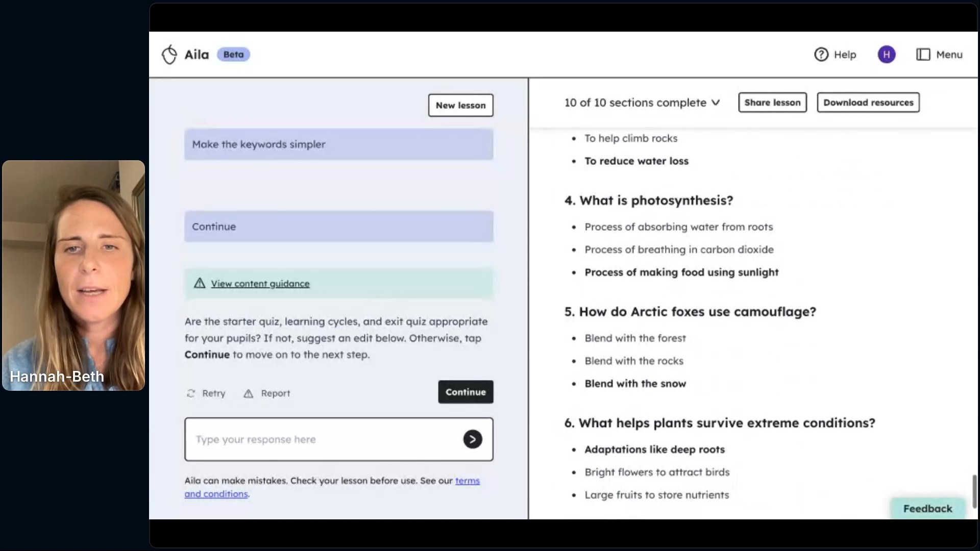
Task: Click the Aila acorn logo
Action: pos(169,54)
